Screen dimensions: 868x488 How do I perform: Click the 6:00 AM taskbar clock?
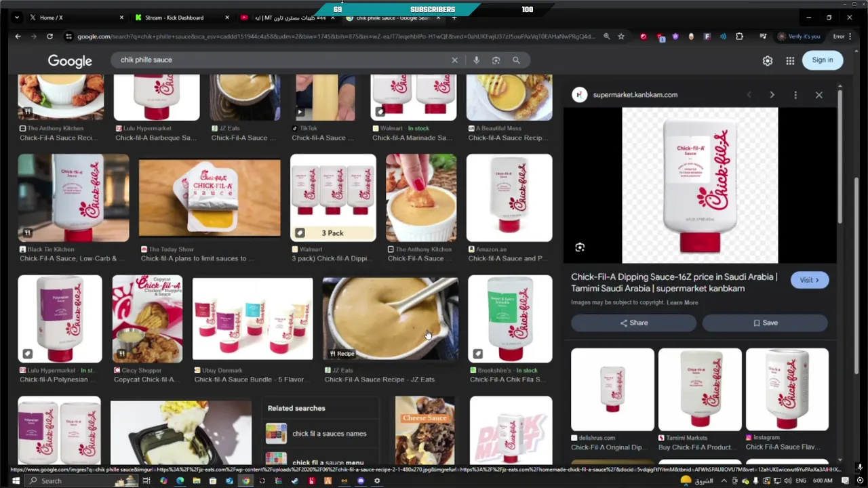pyautogui.click(x=823, y=481)
